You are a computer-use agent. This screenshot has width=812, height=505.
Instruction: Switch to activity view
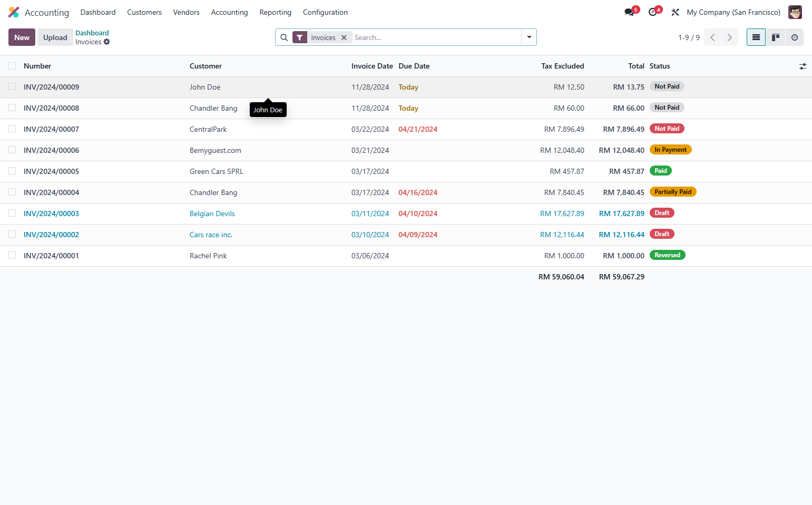pyautogui.click(x=795, y=37)
